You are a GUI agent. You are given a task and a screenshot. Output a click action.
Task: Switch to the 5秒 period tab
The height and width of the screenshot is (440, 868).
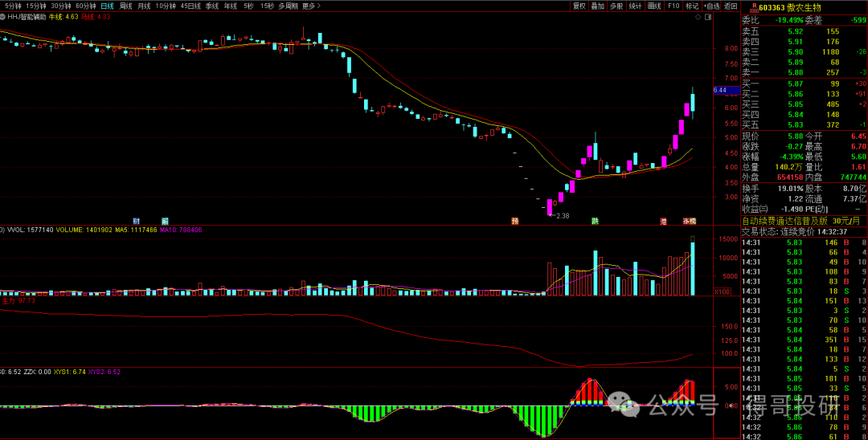point(248,6)
